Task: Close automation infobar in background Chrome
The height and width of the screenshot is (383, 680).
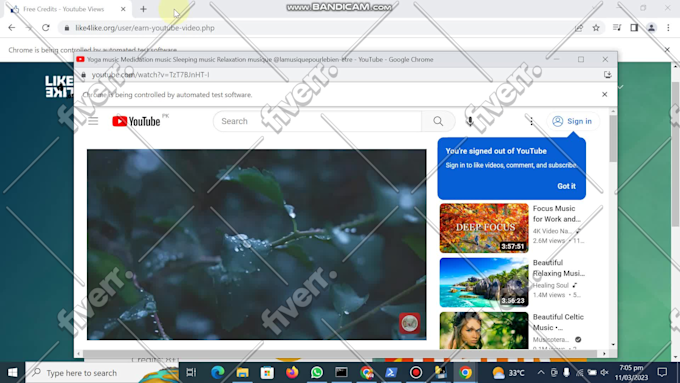Action: (x=667, y=50)
